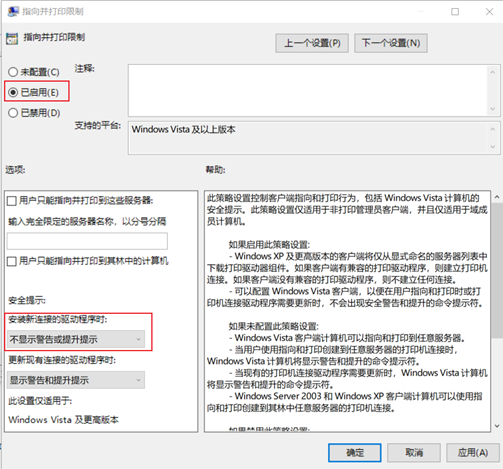
Task: Click the policy icon in title bar
Action: (x=13, y=11)
